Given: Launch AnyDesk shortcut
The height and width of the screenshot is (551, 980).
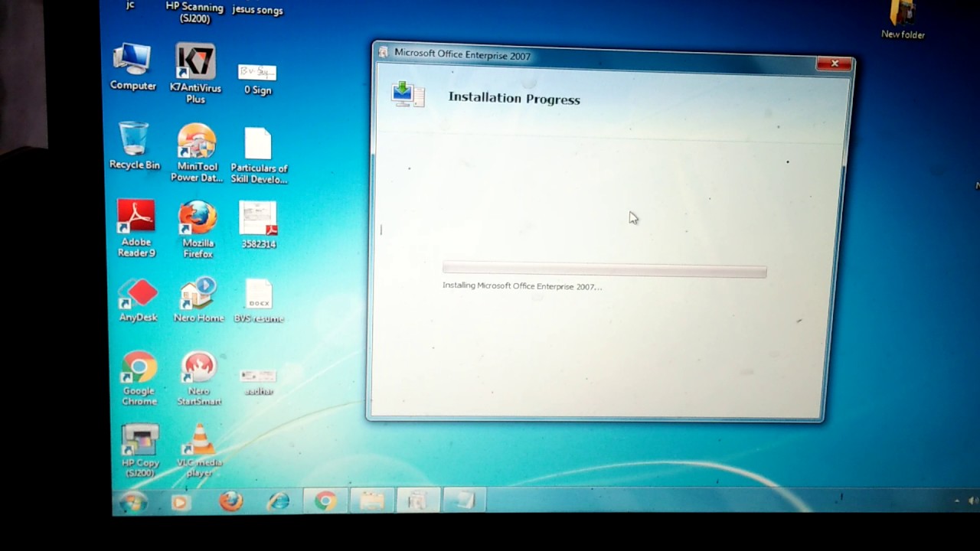Looking at the screenshot, I should pos(138,300).
